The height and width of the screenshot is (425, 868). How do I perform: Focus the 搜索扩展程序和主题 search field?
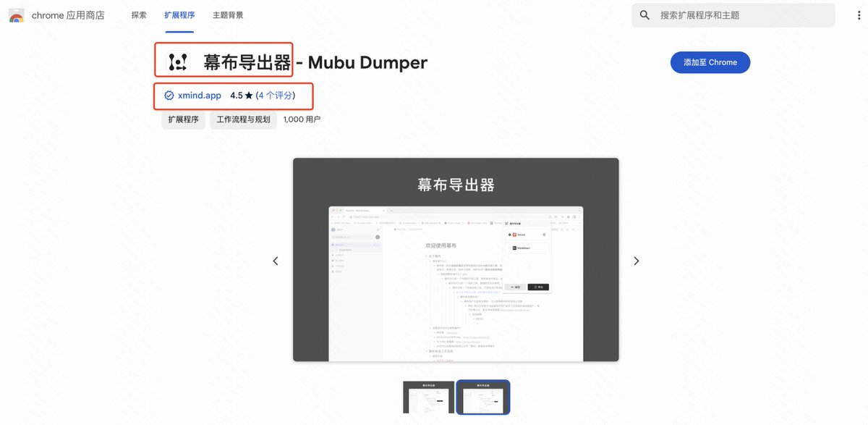click(x=733, y=15)
